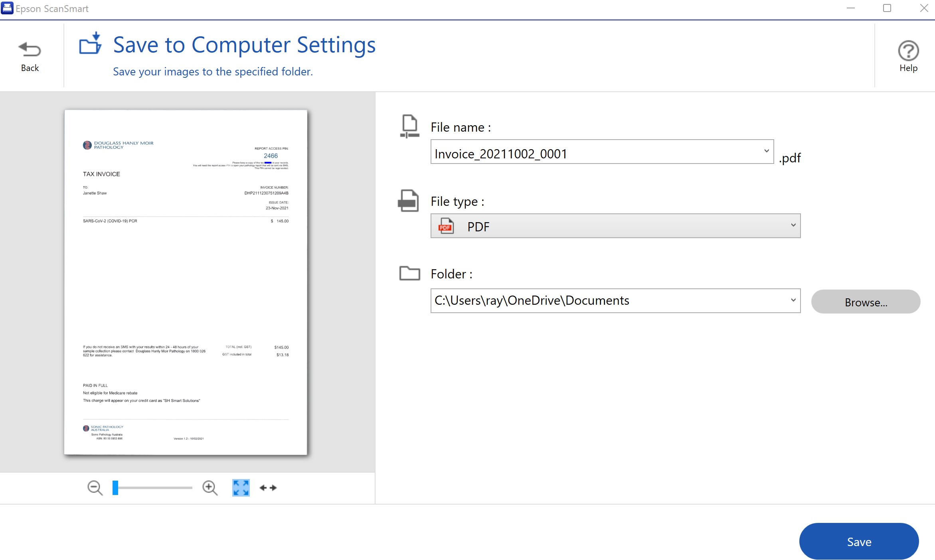Click the Save to Computer folder icon
The image size is (935, 560).
[x=90, y=43]
